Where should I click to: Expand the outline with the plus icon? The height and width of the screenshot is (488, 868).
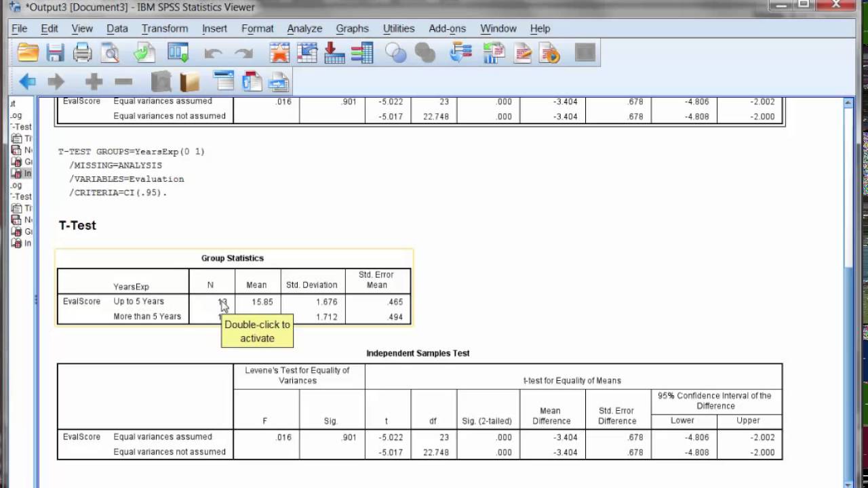94,82
